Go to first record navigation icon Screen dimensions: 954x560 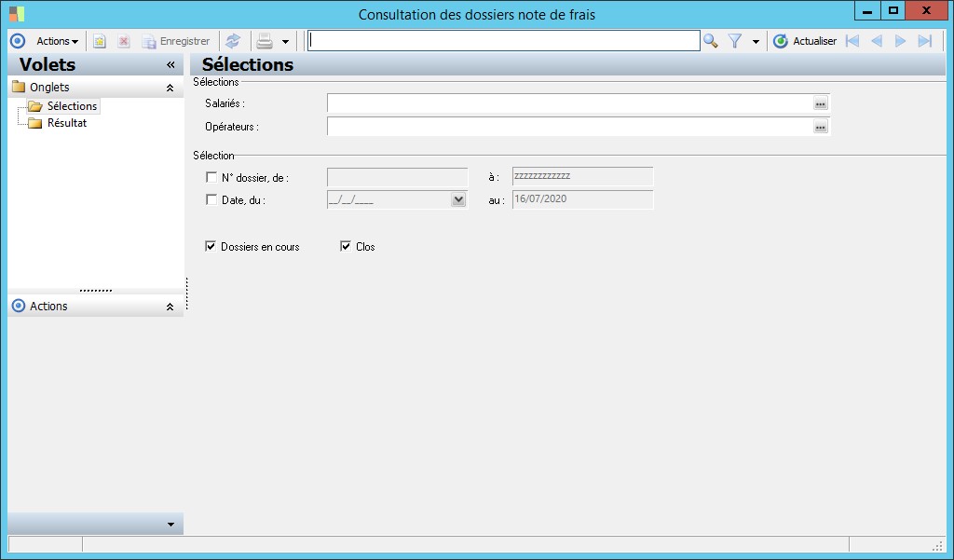(852, 41)
